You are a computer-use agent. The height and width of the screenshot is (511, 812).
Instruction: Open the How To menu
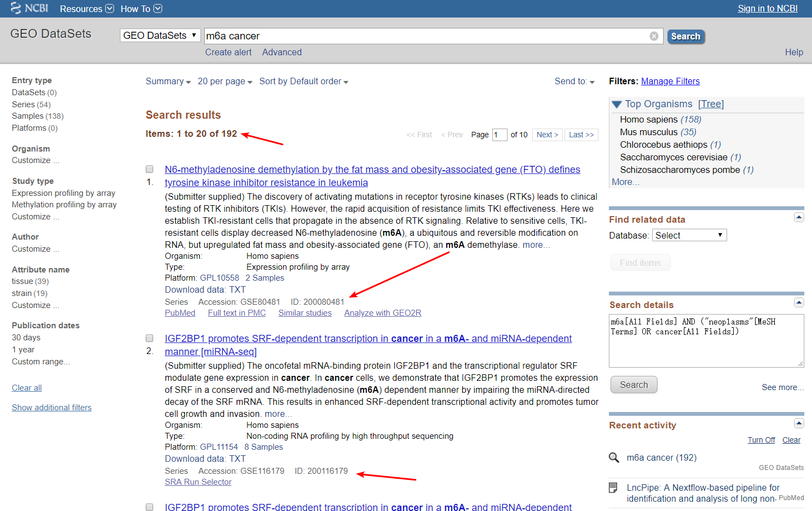(141, 9)
